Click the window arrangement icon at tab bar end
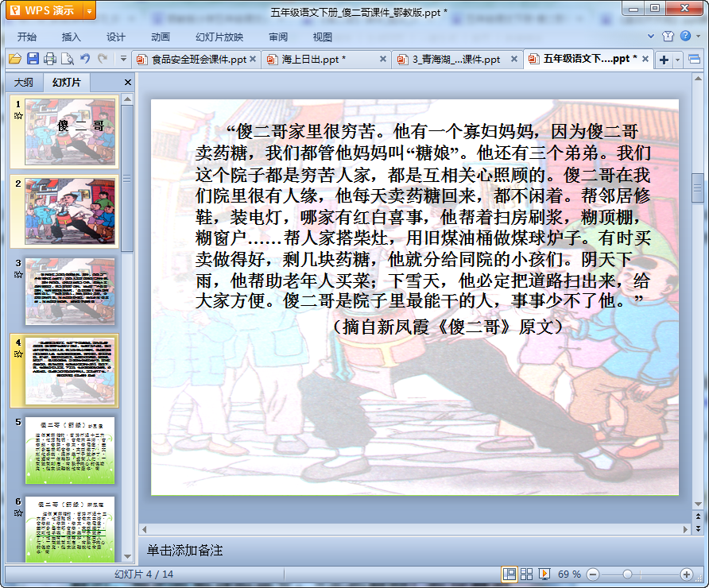Viewport: 709px width, 588px height. pos(694,60)
